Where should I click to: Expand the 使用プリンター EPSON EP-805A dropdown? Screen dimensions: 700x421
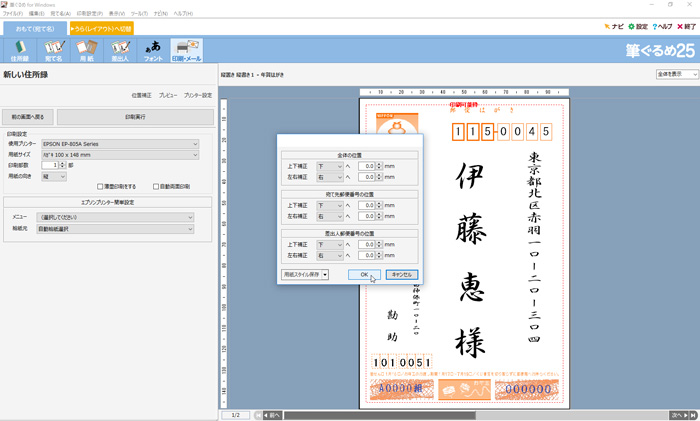pos(119,144)
